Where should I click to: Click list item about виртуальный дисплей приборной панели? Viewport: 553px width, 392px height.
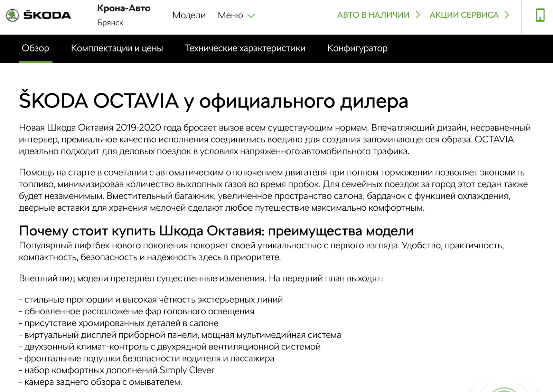180,335
